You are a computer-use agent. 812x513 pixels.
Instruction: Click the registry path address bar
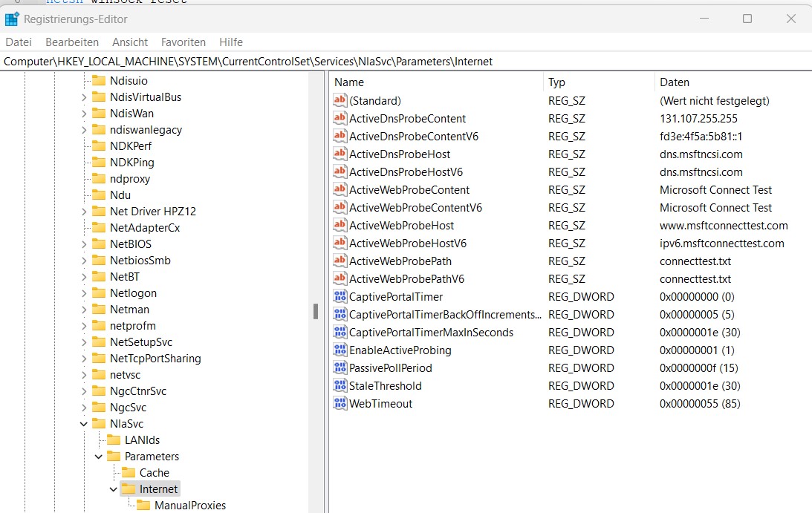406,62
